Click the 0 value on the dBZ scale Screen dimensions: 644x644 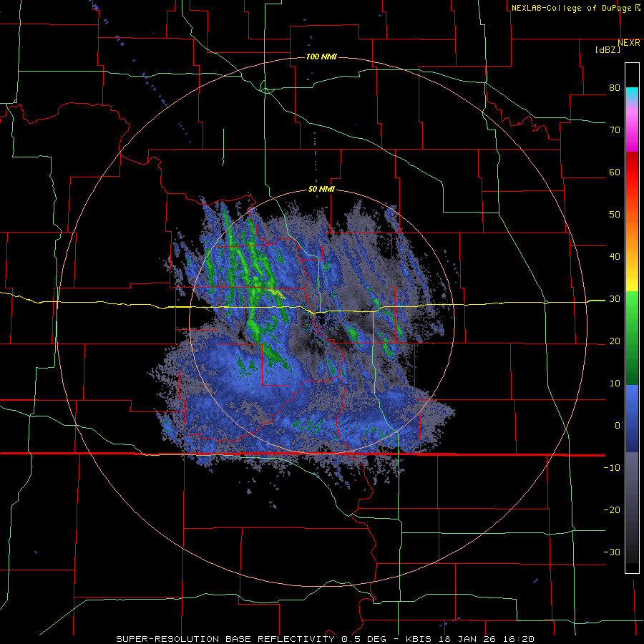pyautogui.click(x=618, y=426)
